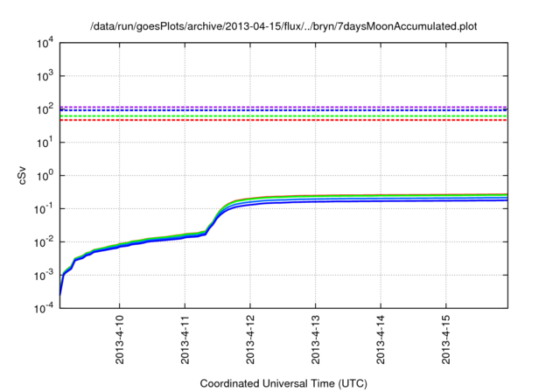Click the 10^3 y-axis tick label

[x=45, y=75]
